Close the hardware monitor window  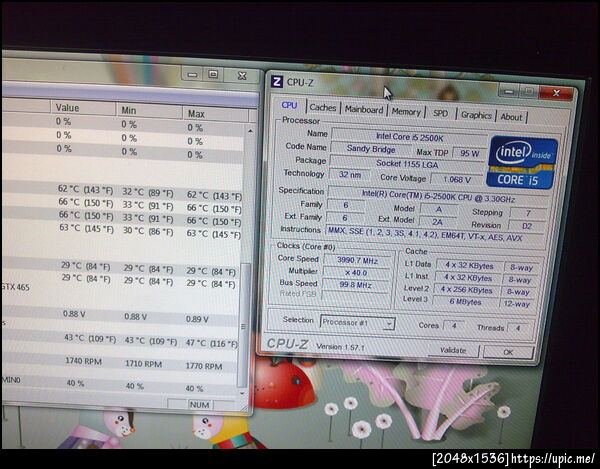tap(242, 76)
